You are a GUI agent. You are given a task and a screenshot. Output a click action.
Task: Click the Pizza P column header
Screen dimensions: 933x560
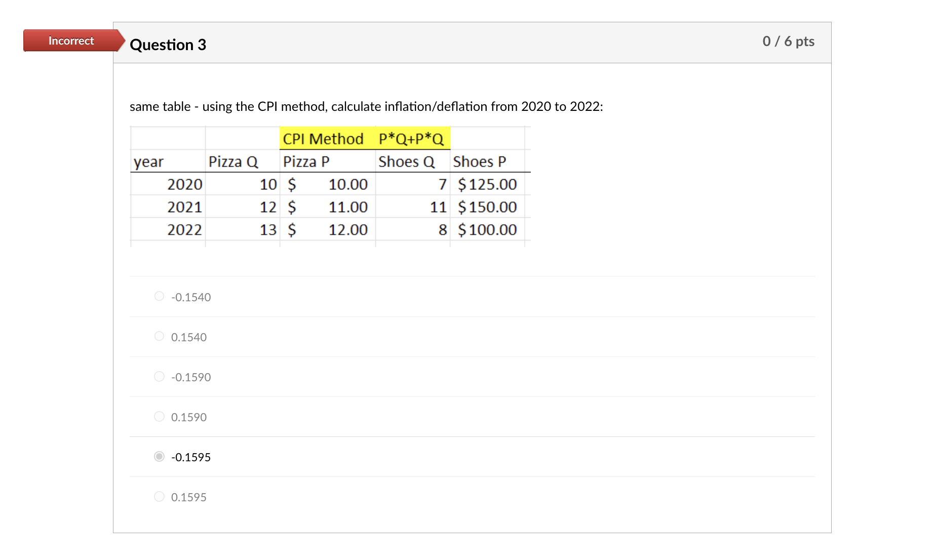[x=306, y=162]
